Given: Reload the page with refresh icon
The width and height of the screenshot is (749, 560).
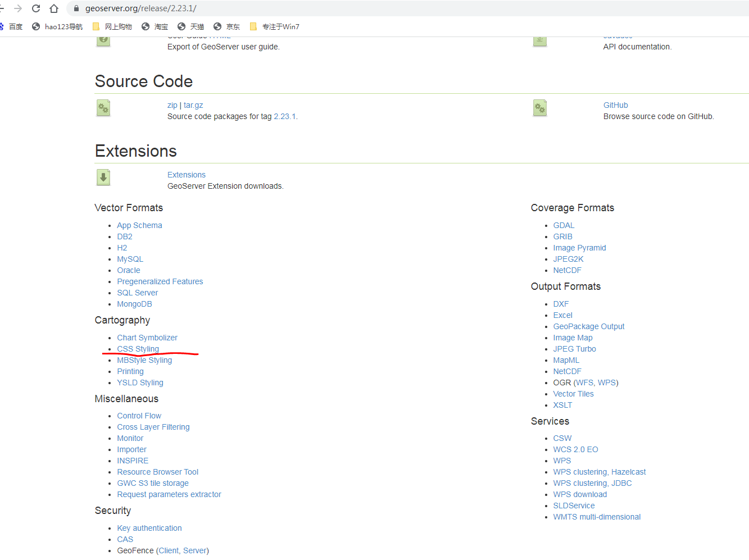Looking at the screenshot, I should pyautogui.click(x=36, y=8).
